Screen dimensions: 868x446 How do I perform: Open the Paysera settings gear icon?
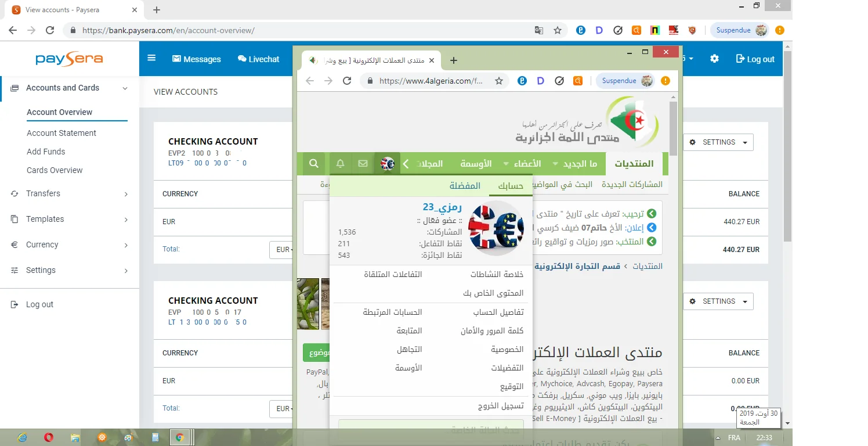coord(714,59)
